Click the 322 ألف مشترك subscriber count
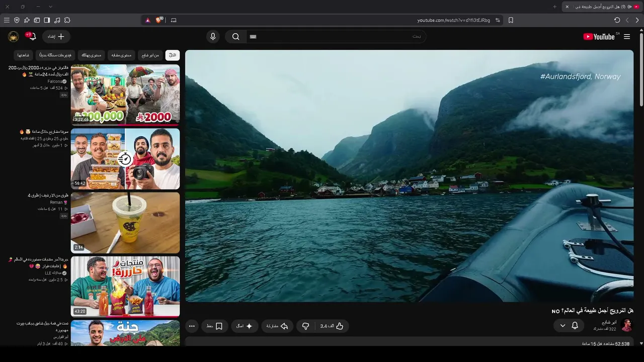This screenshot has height=362, width=644. pos(605,329)
